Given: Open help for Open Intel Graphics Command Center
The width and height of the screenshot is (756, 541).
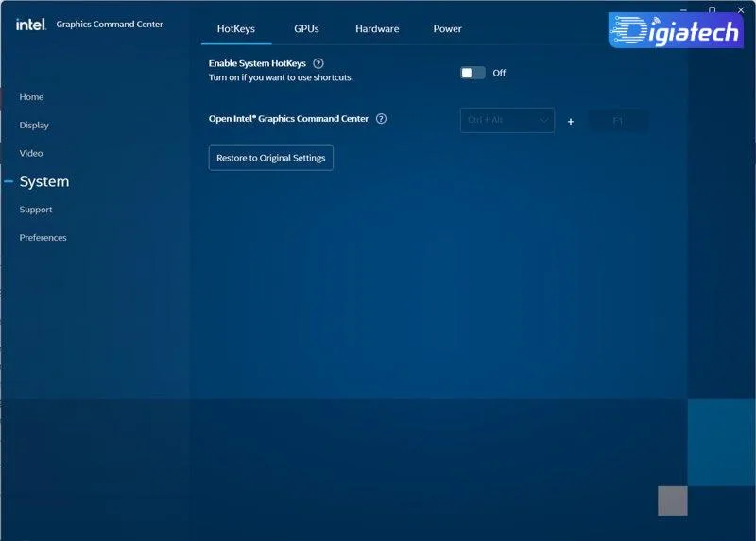Looking at the screenshot, I should (381, 119).
